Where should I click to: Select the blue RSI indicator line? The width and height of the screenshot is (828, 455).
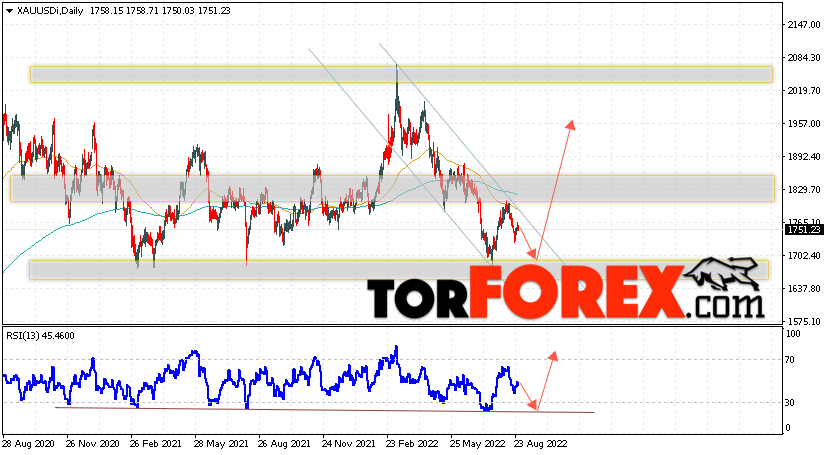261,379
